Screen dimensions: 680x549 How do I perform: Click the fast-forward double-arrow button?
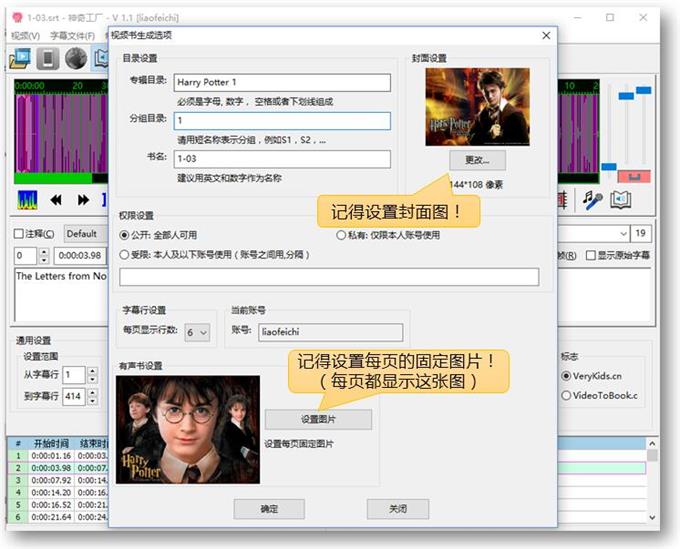(x=83, y=200)
